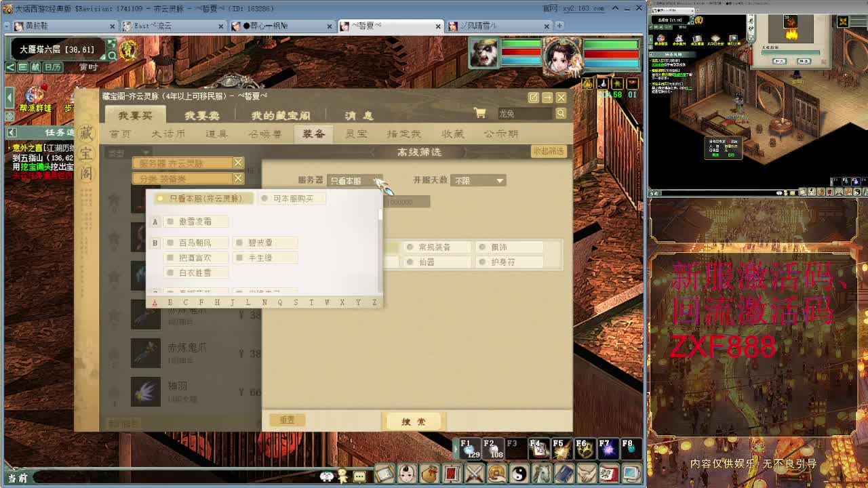Viewport: 868px width, 488px height.
Task: Open the 大话币 category tab
Action: [x=168, y=134]
